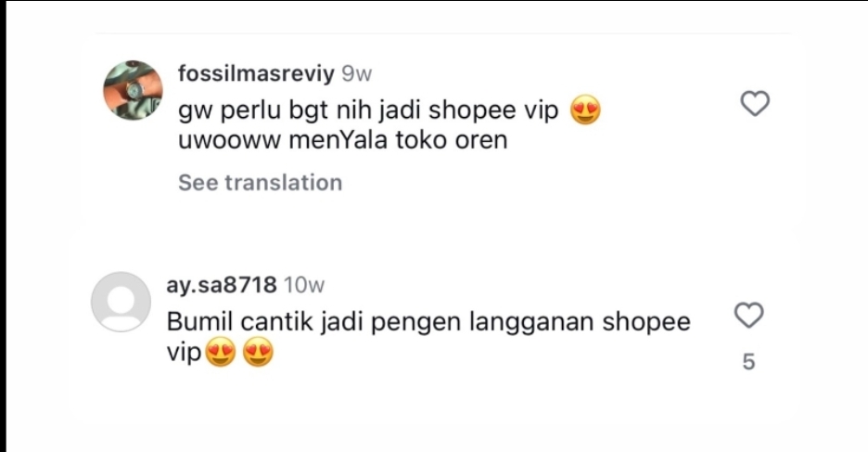868x452 pixels.
Task: Click the heart-eyes emoji after 'shopee vip'
Action: click(x=585, y=110)
